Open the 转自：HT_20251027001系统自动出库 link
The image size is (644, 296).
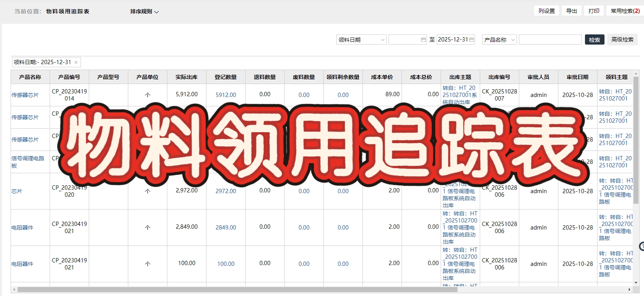point(459,95)
